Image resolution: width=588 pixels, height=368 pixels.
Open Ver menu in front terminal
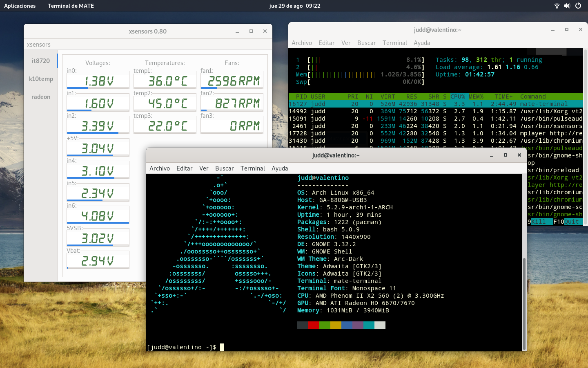pos(204,168)
